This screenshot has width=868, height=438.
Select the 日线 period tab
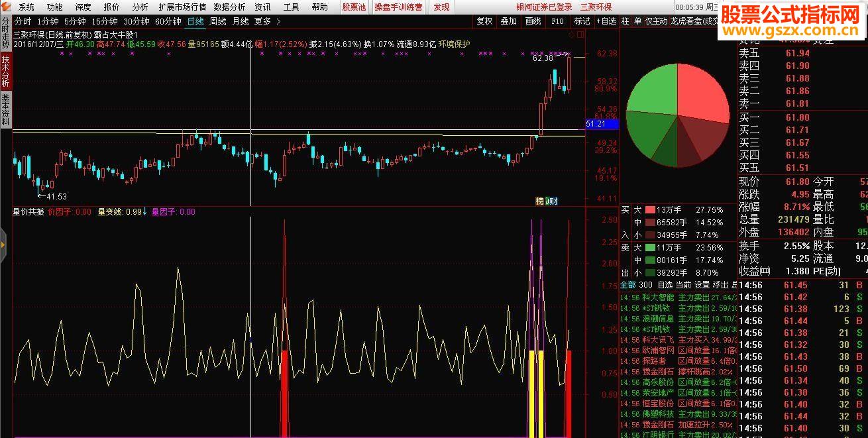(195, 21)
